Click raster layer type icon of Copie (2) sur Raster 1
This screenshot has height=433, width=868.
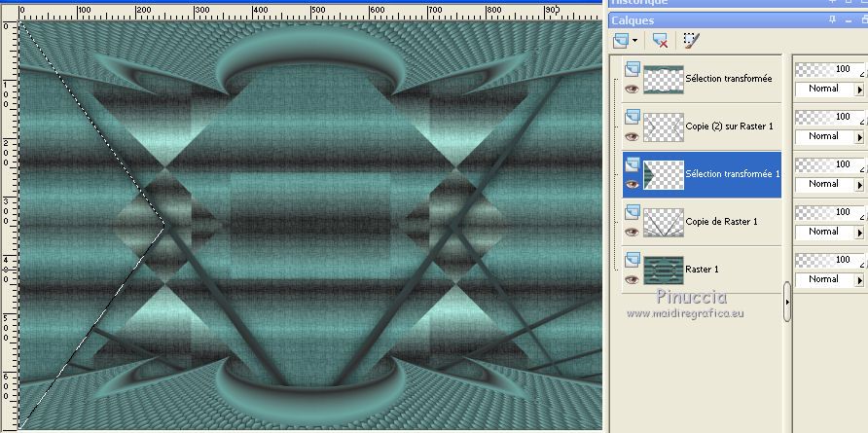pyautogui.click(x=633, y=117)
